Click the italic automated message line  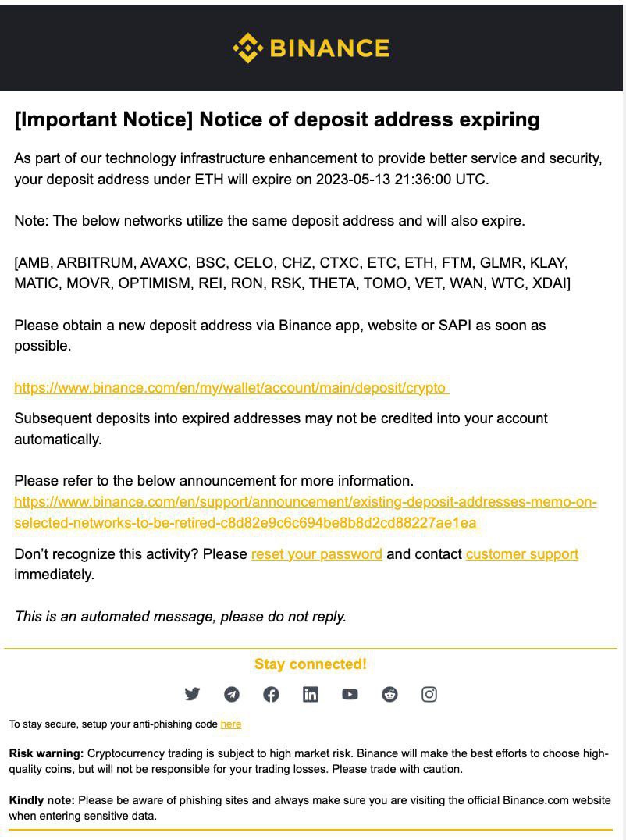click(x=180, y=617)
